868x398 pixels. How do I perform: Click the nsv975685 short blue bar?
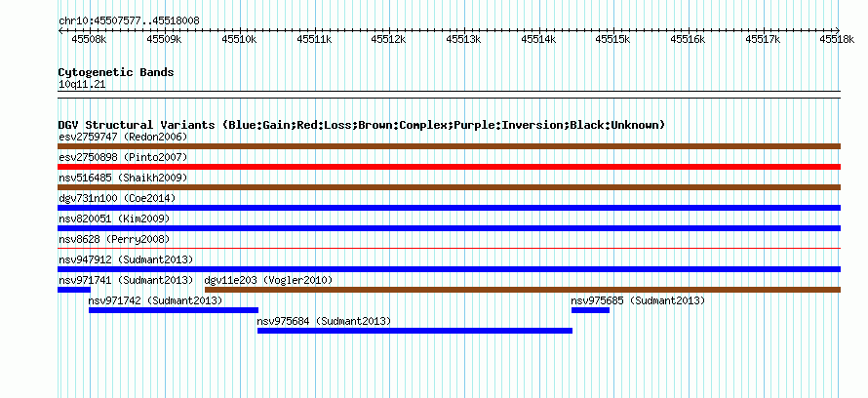point(590,310)
